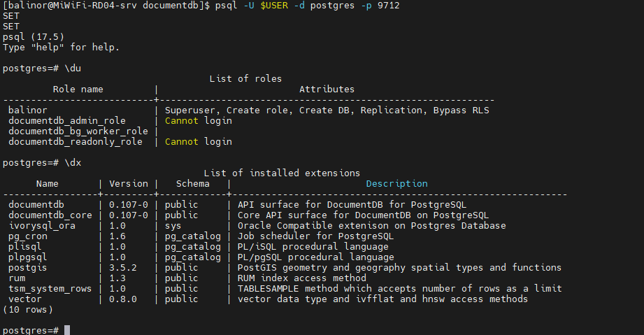Click the 'List of installed extensions' heading
Screen dimensions: 644x335
282,173
